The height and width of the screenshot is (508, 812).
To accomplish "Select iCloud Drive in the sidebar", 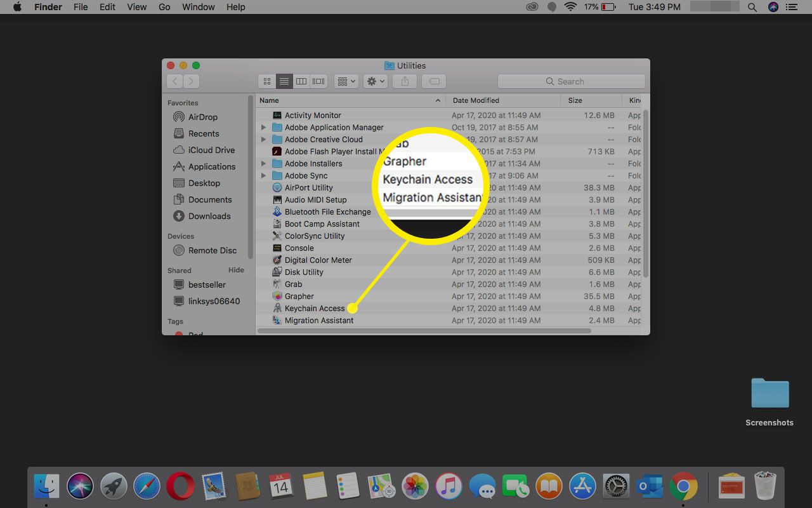I will pyautogui.click(x=204, y=150).
